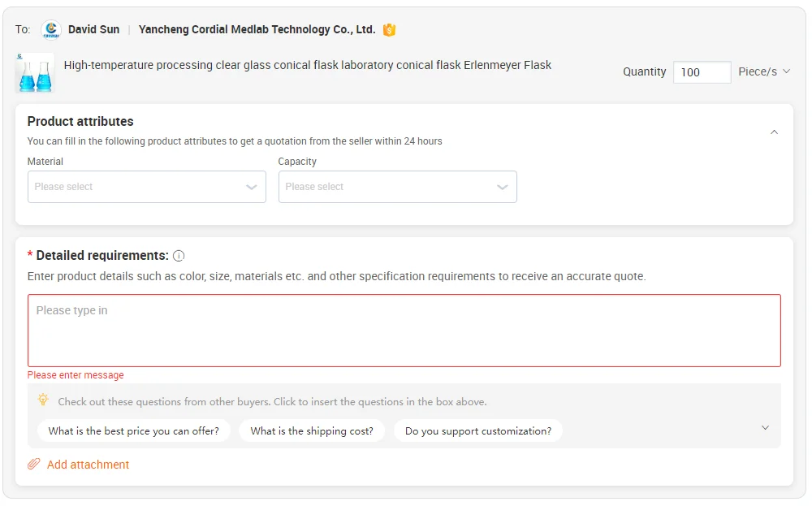
Task: Open the conical flask product thumbnail
Action: coord(34,73)
